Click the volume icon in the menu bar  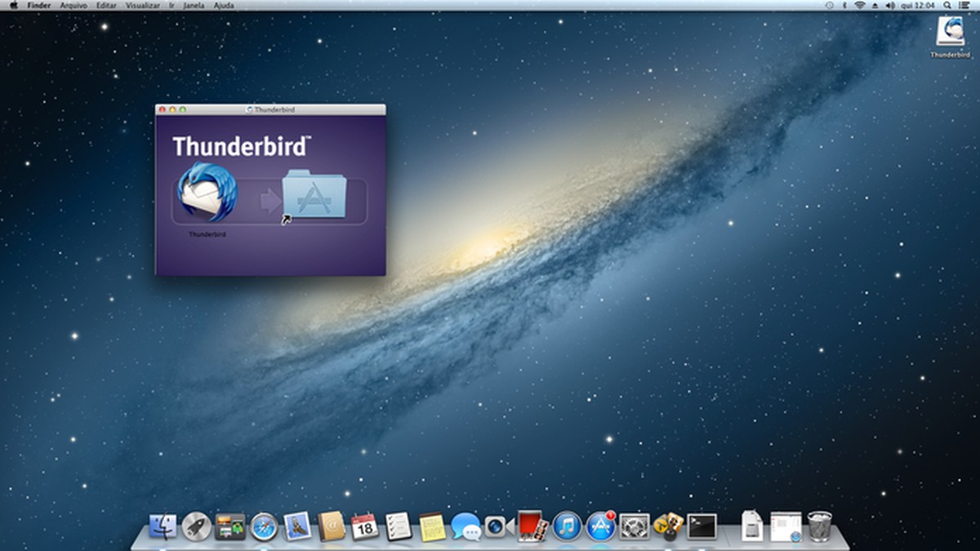point(890,7)
